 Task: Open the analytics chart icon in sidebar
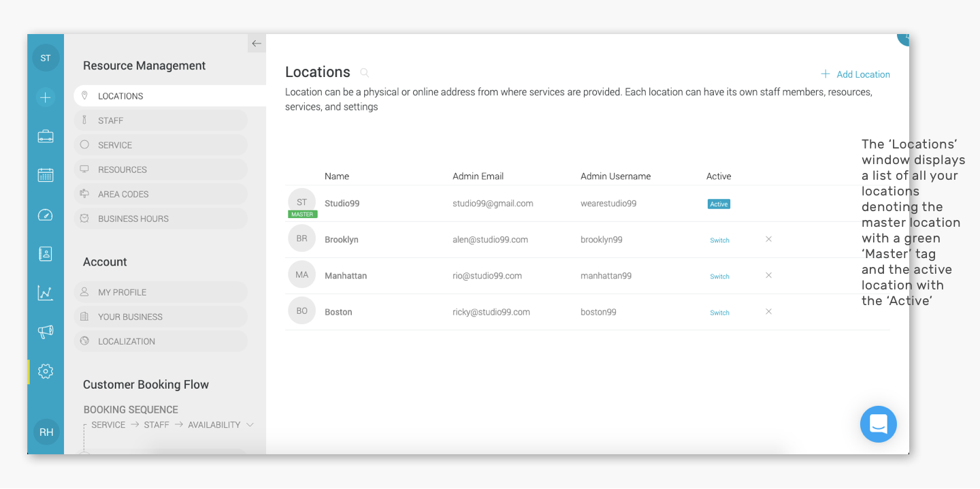(46, 293)
